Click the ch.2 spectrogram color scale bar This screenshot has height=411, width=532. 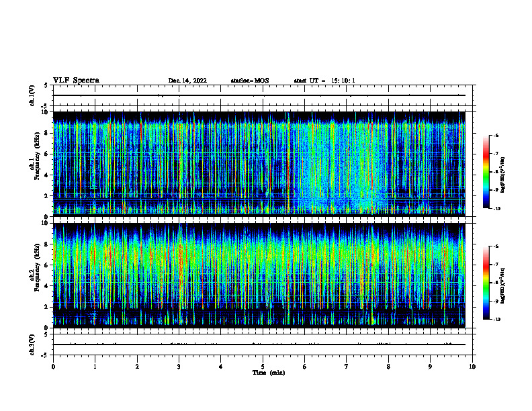[x=486, y=283]
